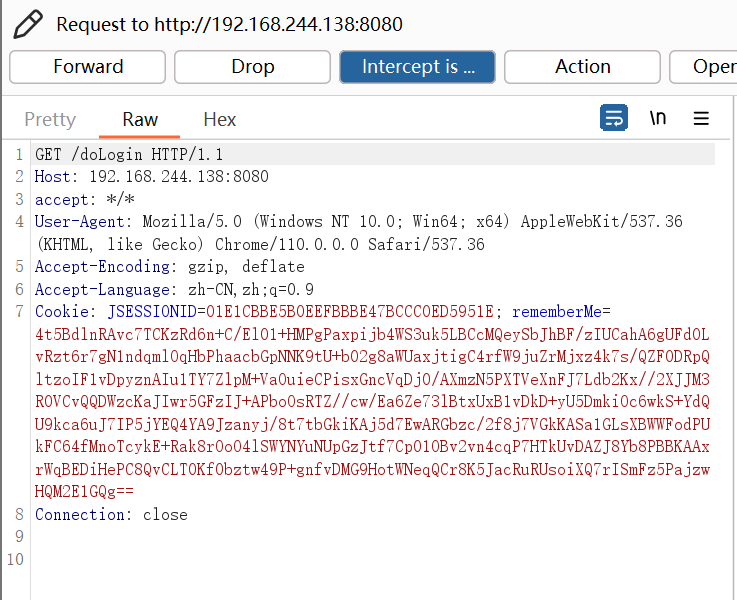The height and width of the screenshot is (600, 737).
Task: Click the JSESSIONID cookie name
Action: coord(152,312)
